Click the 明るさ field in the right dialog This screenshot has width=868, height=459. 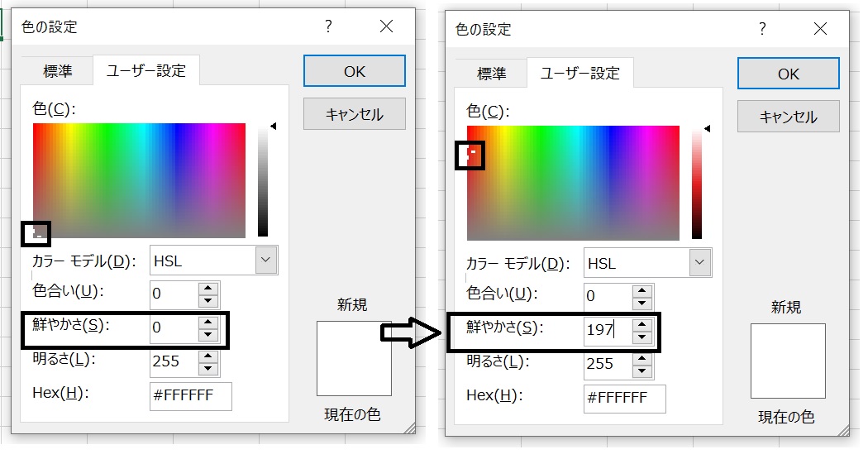click(x=608, y=365)
